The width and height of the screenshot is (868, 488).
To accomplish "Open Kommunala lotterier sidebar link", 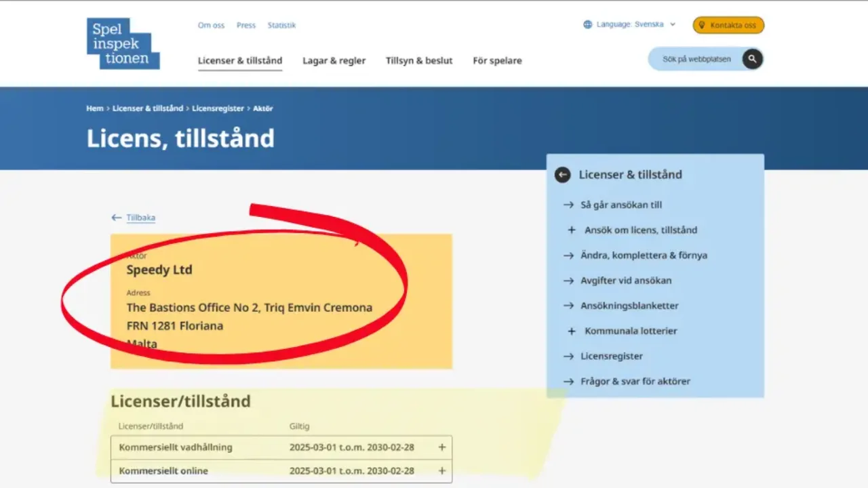I will (631, 331).
